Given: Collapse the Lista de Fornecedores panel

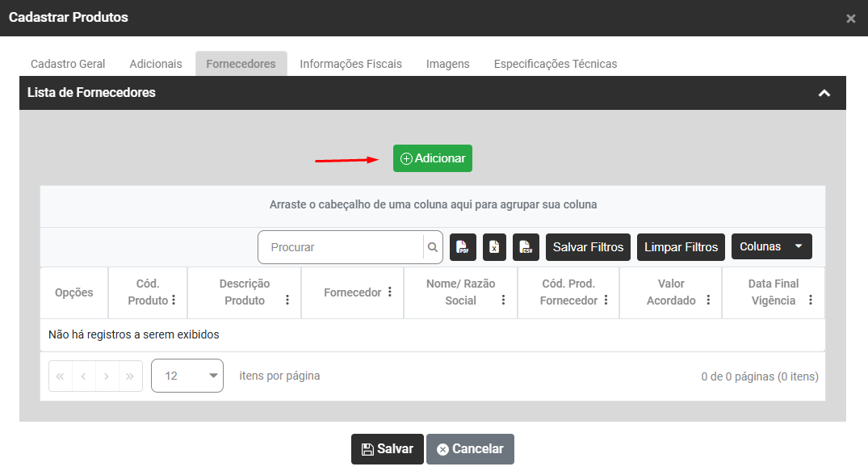Looking at the screenshot, I should pyautogui.click(x=824, y=93).
